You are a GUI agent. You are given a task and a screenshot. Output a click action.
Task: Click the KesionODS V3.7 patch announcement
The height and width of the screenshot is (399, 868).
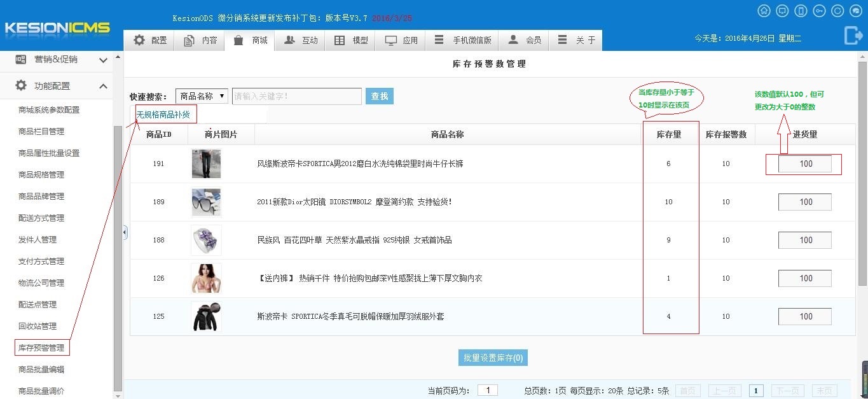tap(293, 18)
